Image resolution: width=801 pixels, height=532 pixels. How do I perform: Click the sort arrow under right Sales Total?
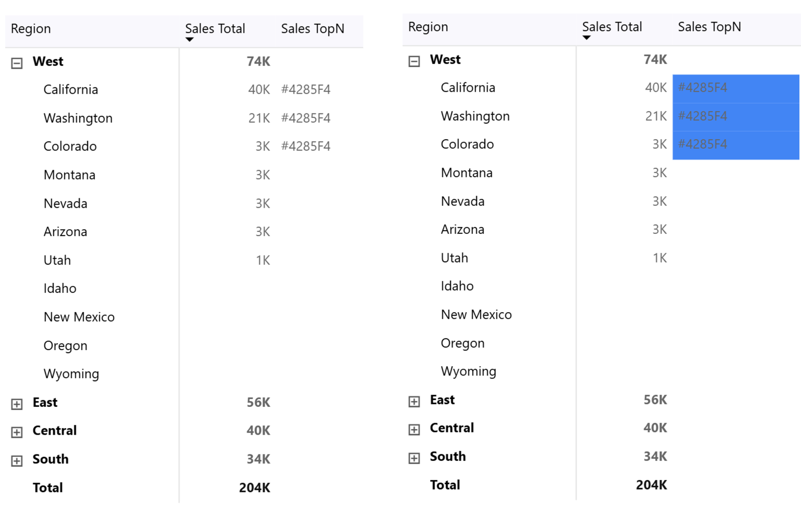pyautogui.click(x=587, y=38)
